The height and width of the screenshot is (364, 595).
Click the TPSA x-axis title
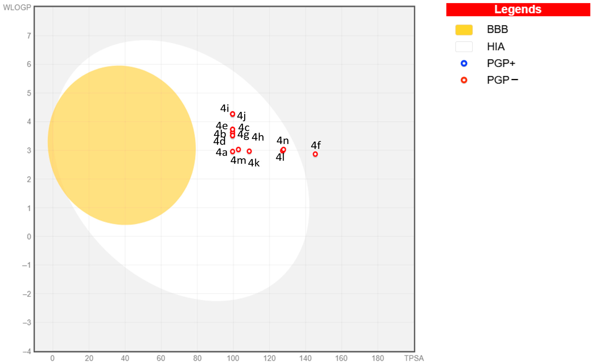coord(414,358)
